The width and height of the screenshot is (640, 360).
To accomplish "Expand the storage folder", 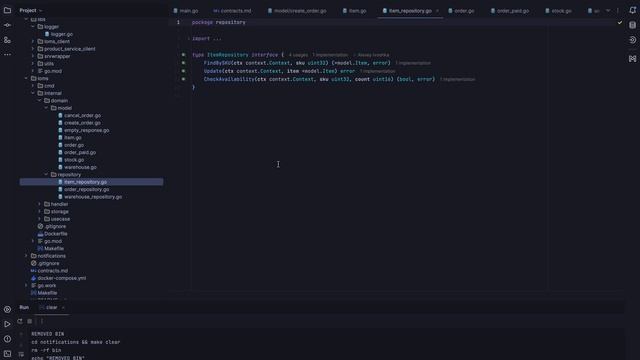I will [x=40, y=211].
